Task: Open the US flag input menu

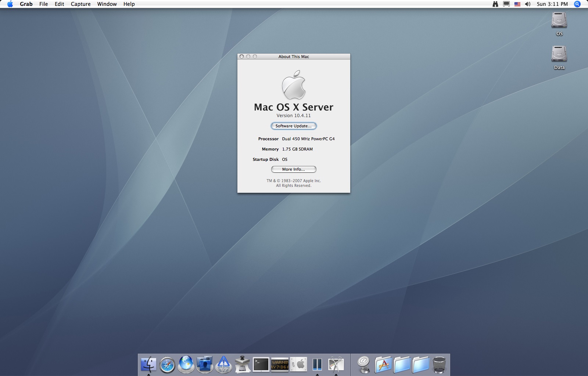Action: point(517,4)
